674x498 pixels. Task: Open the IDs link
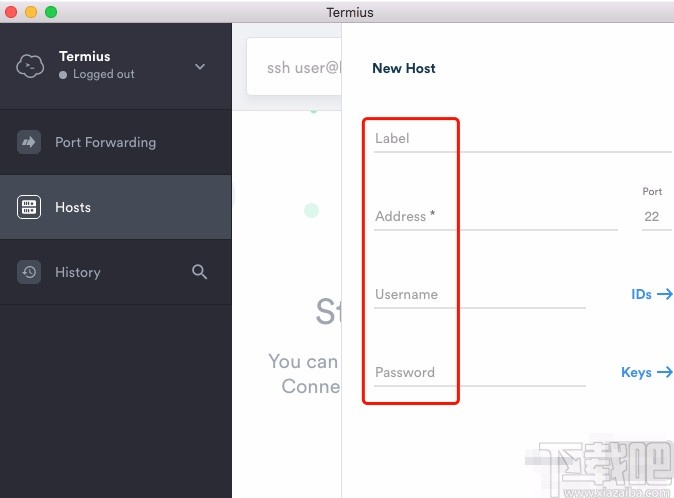tap(641, 294)
